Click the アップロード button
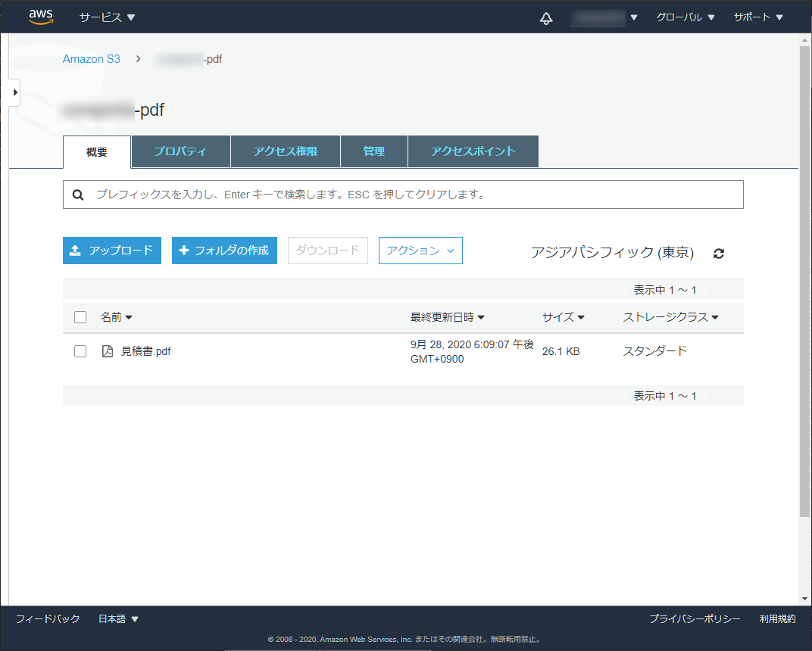This screenshot has height=651, width=812. (x=112, y=251)
